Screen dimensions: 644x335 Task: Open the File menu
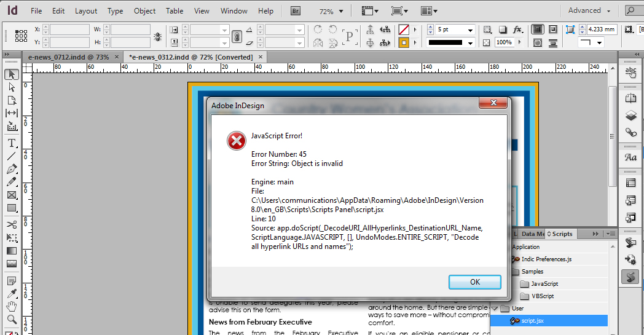coord(36,11)
